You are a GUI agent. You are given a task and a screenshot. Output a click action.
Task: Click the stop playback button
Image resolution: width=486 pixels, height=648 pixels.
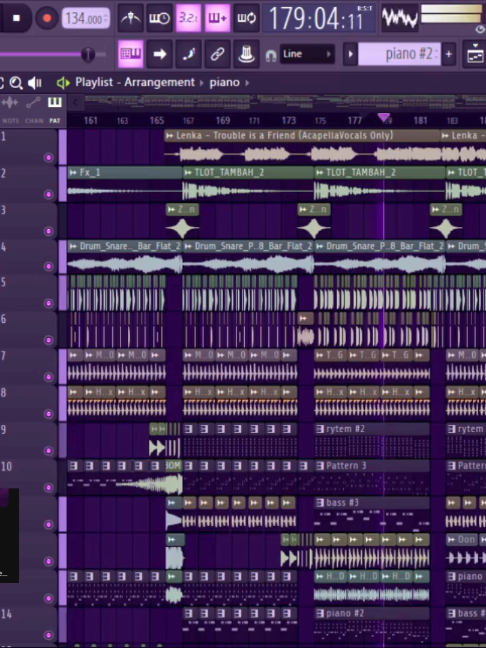coord(16,18)
